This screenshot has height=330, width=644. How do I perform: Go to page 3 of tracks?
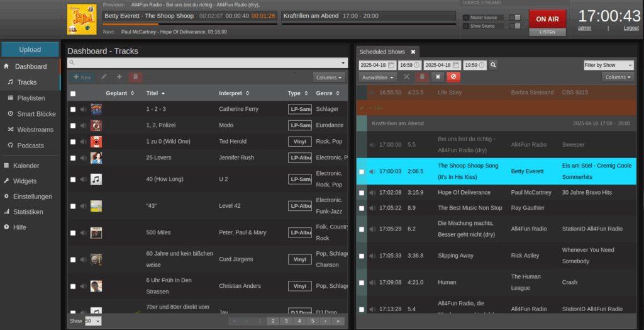[286, 321]
